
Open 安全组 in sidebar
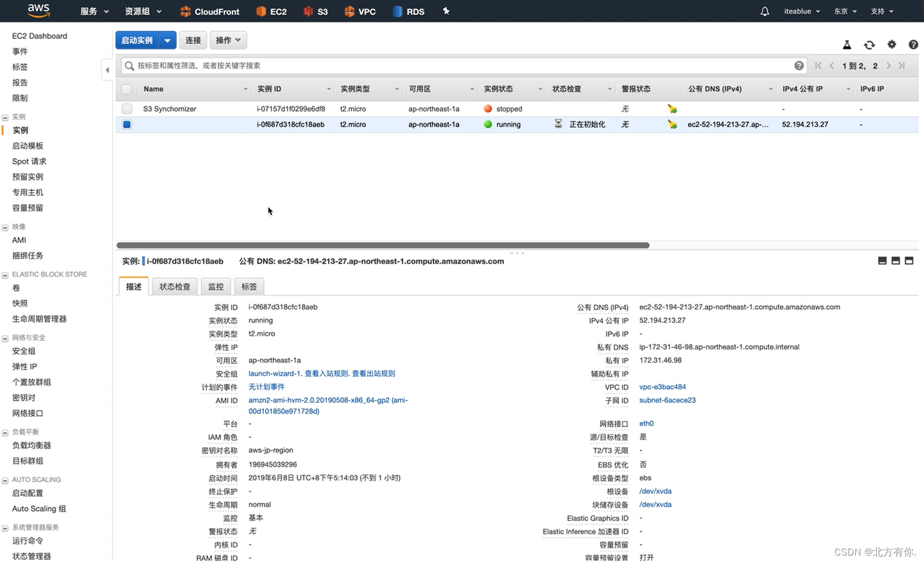pos(24,351)
